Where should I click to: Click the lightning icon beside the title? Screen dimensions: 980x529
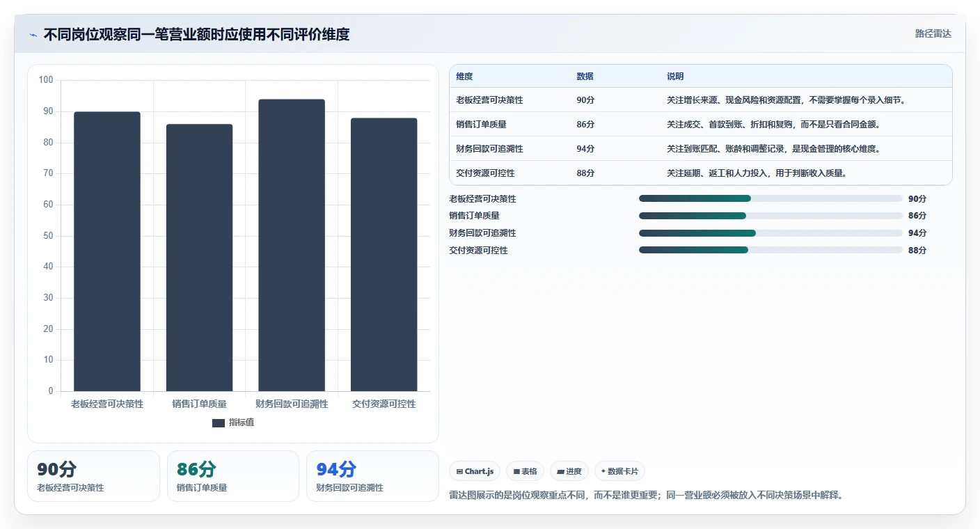33,35
